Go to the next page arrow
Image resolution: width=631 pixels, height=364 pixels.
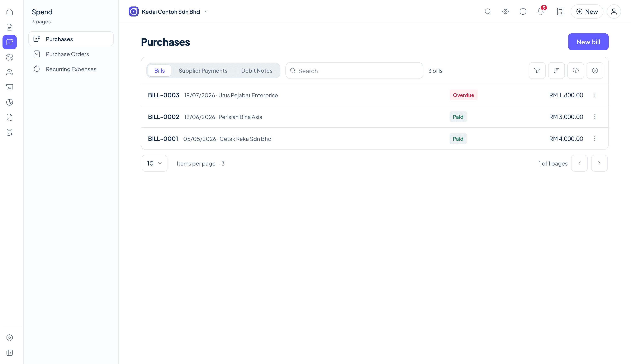599,163
